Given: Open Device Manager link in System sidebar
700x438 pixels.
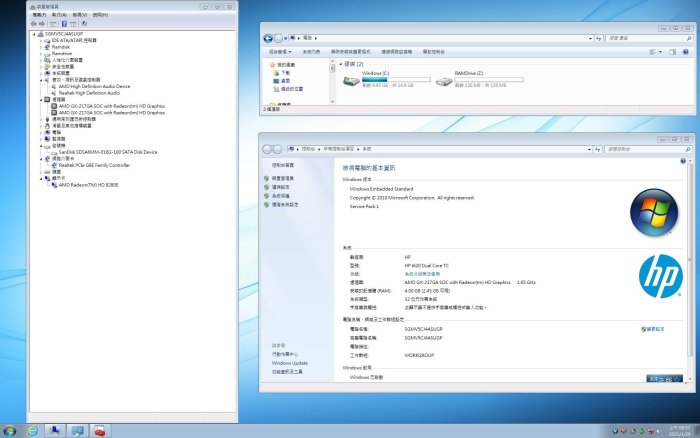Looking at the screenshot, I should point(283,178).
